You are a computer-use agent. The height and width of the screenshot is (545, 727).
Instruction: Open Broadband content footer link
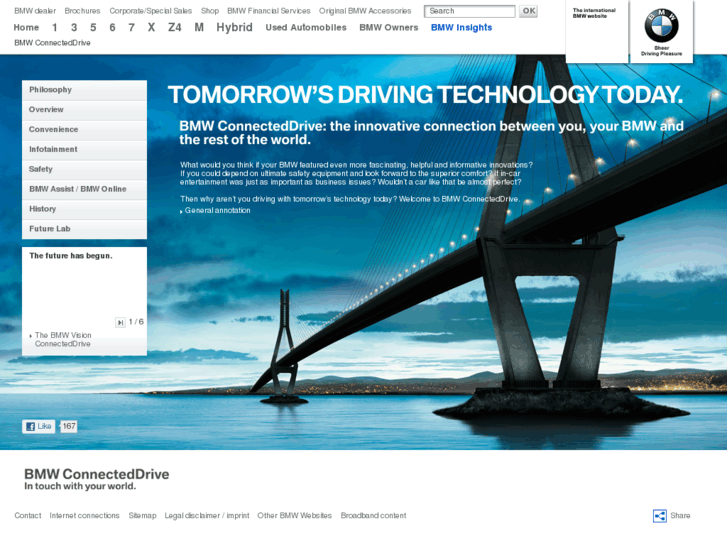[x=373, y=516]
